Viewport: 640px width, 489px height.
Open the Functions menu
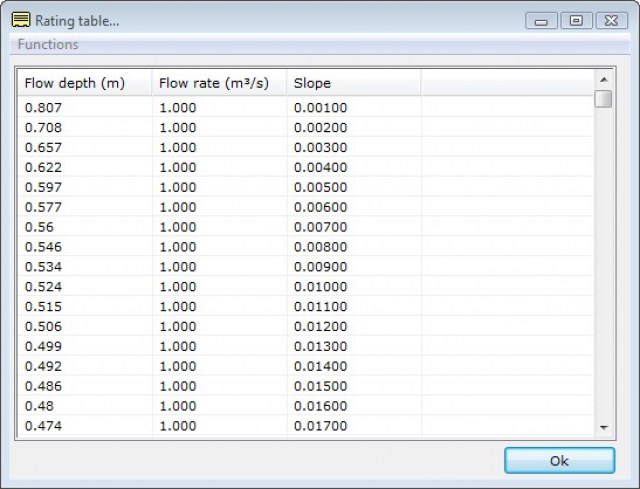point(48,45)
